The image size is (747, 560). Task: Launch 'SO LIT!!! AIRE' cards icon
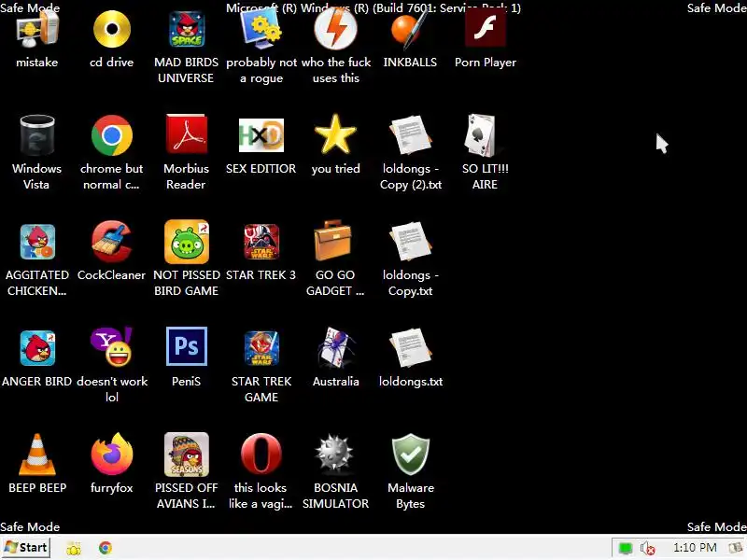(x=481, y=135)
